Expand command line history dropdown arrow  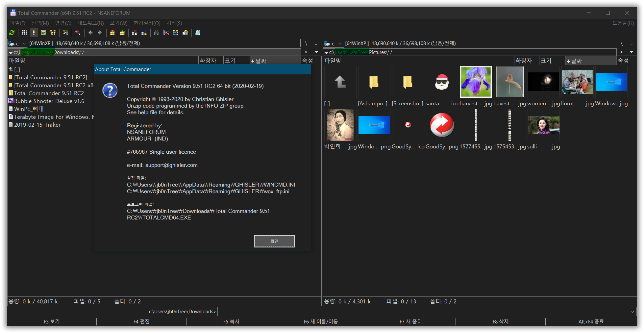(632, 312)
